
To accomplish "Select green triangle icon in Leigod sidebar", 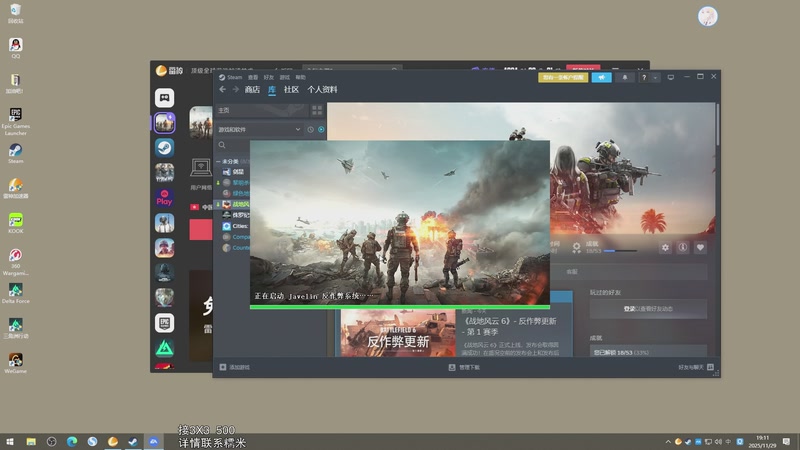I will tap(164, 348).
